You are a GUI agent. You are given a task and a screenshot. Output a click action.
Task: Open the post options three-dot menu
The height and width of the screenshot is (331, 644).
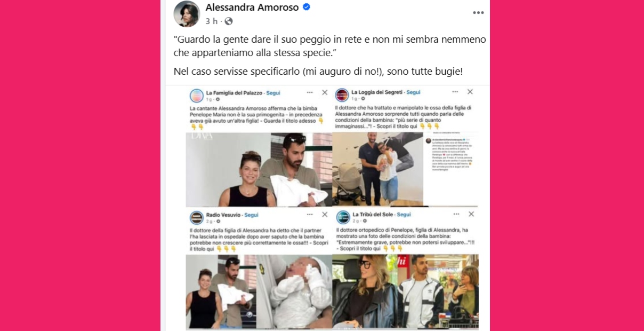(478, 13)
